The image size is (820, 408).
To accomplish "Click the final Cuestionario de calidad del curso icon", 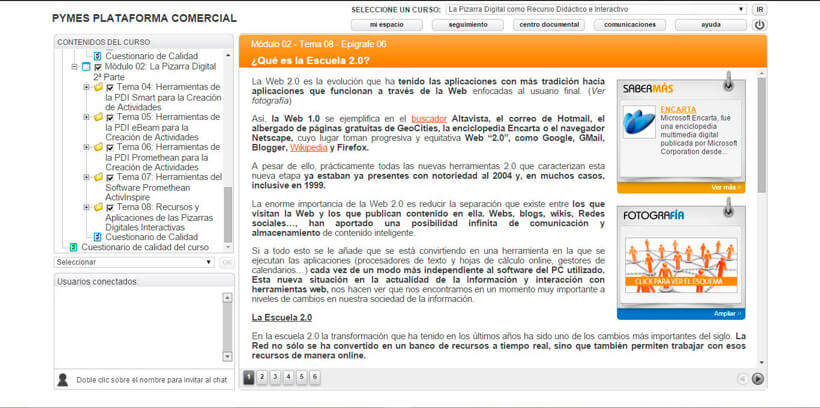I will tap(73, 247).
